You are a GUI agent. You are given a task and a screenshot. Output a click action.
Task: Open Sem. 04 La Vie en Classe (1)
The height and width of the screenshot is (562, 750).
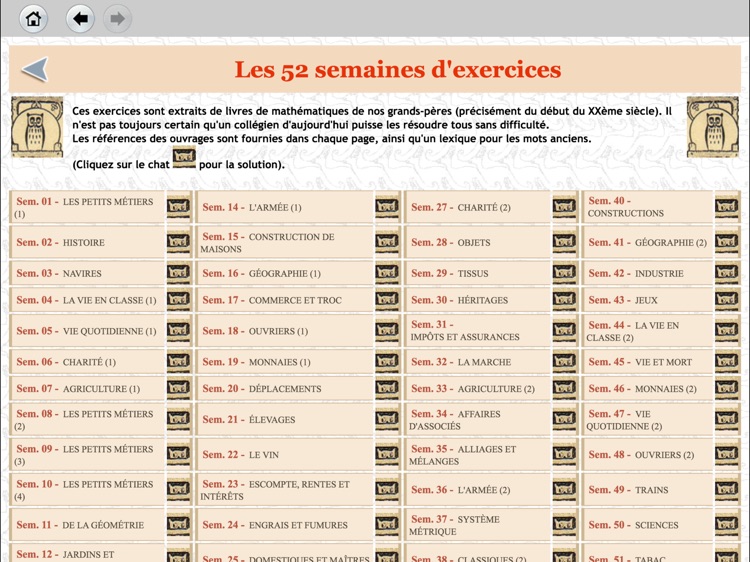[87, 300]
